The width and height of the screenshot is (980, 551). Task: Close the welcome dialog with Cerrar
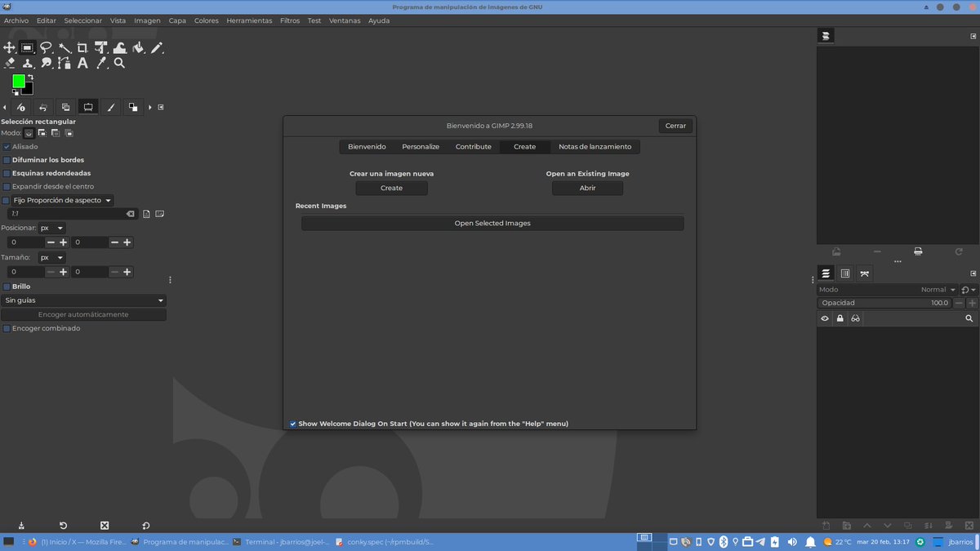[x=675, y=126]
